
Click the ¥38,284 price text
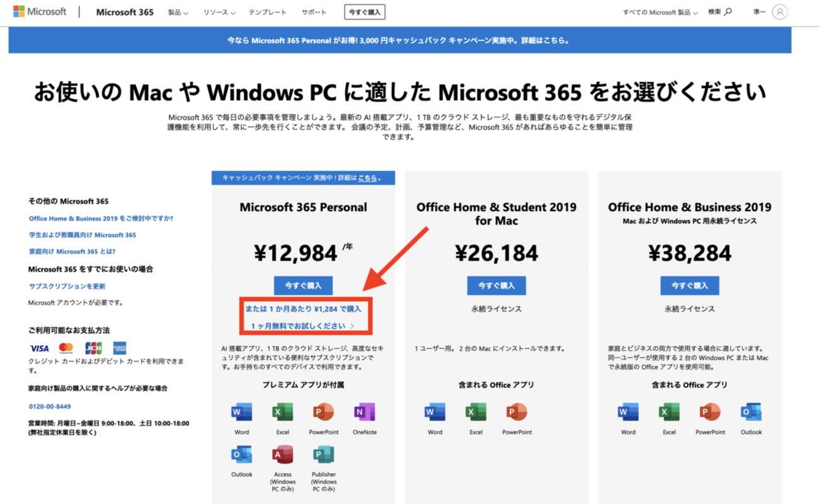pyautogui.click(x=690, y=253)
